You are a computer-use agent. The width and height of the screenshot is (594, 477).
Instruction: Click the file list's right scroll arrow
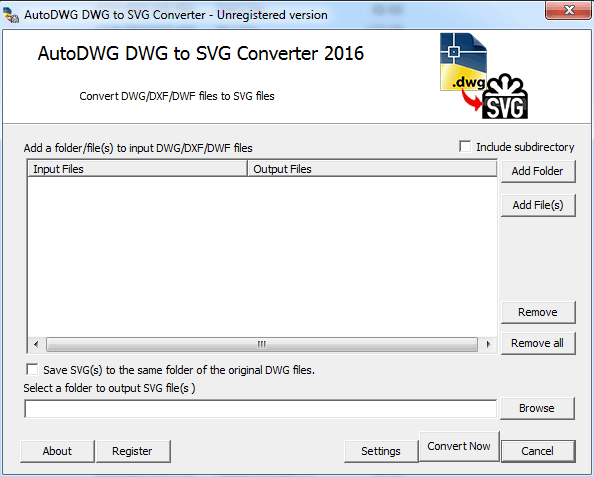pyautogui.click(x=488, y=344)
